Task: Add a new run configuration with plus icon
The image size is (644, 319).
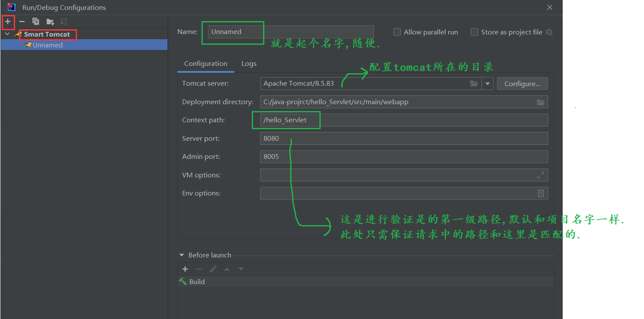Action: click(x=8, y=22)
